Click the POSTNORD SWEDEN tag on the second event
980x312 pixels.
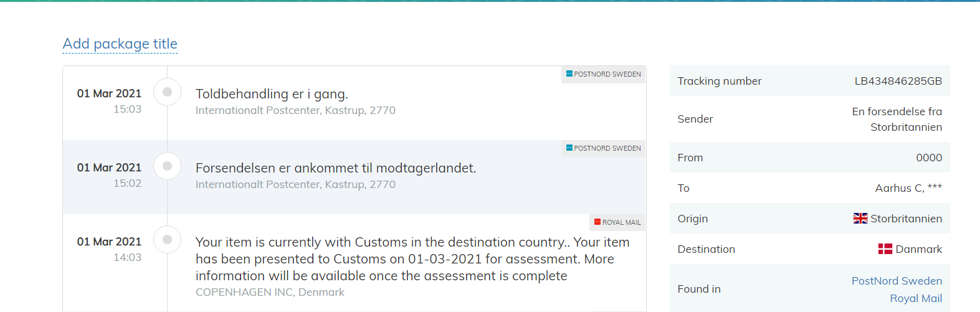pos(604,148)
